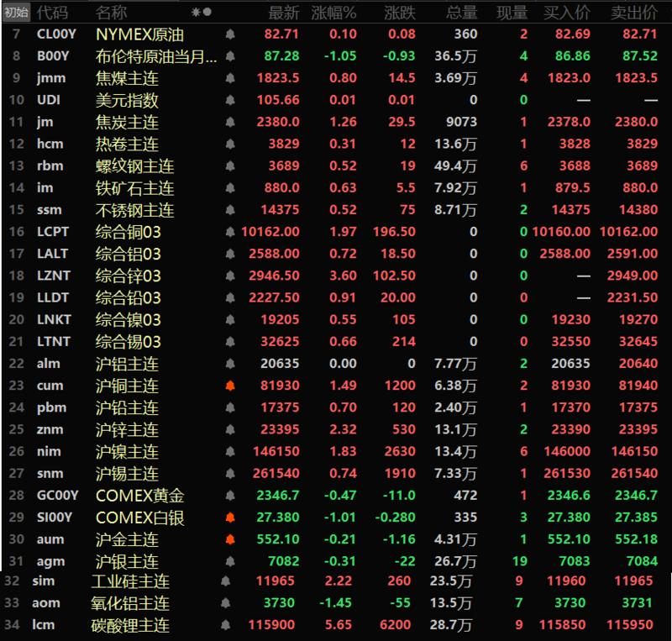
Task: Click the COMEX黄金 name
Action: coord(140,496)
